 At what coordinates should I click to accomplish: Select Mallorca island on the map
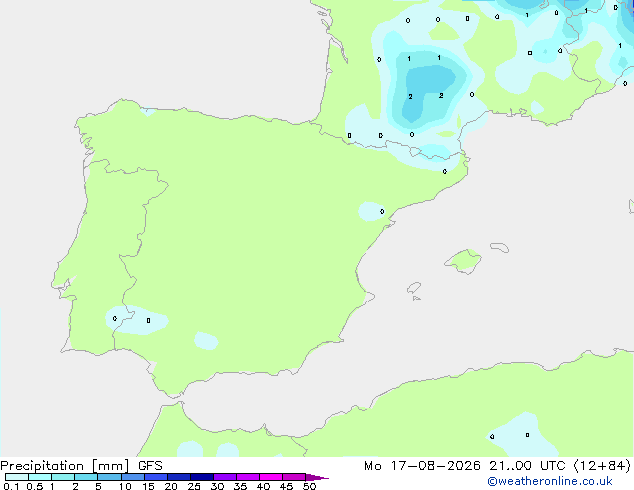tap(463, 261)
